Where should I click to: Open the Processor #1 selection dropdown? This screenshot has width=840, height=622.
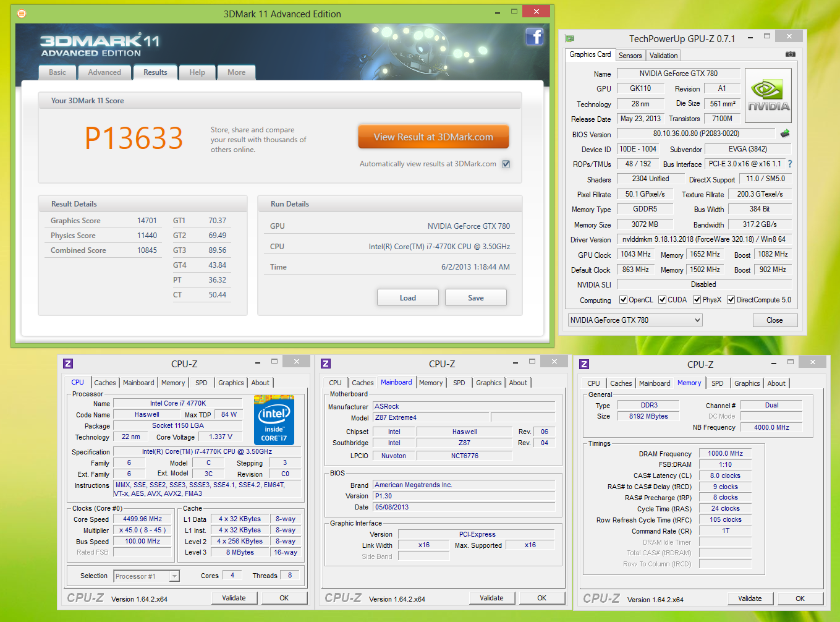146,576
